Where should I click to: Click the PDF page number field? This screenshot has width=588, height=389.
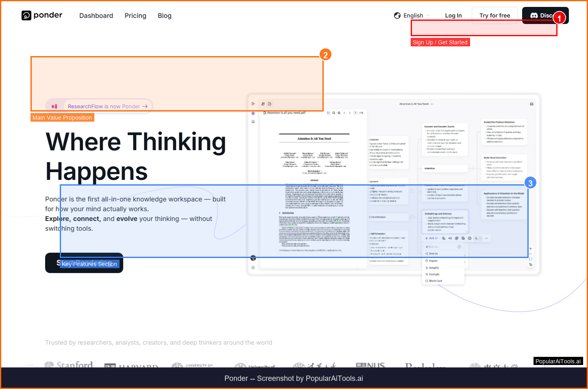[355, 113]
